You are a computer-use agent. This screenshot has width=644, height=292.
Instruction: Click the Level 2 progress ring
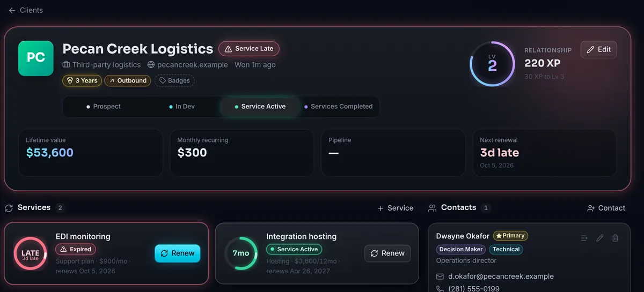492,64
